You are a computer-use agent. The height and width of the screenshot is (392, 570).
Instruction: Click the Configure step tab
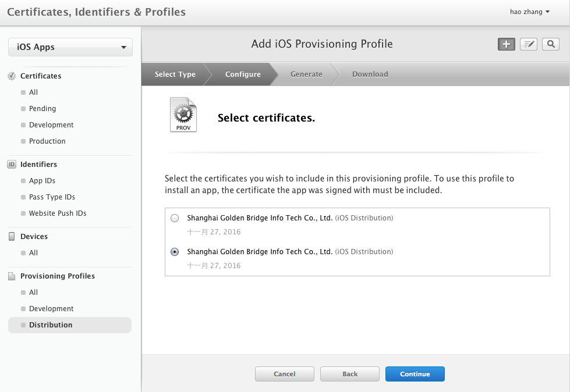pos(243,74)
